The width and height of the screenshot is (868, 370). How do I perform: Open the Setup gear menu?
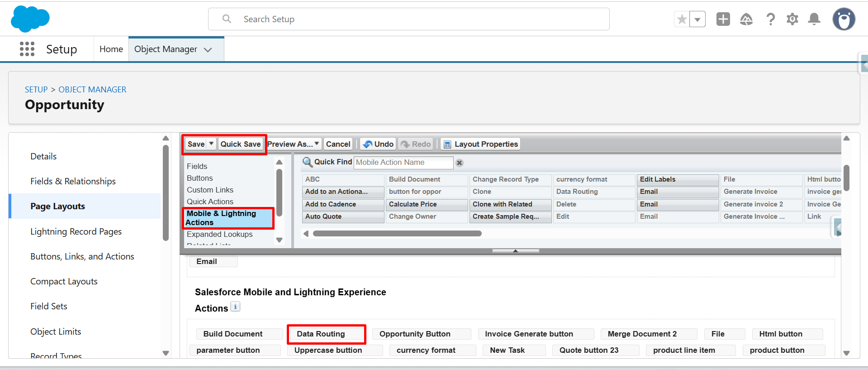click(x=792, y=19)
